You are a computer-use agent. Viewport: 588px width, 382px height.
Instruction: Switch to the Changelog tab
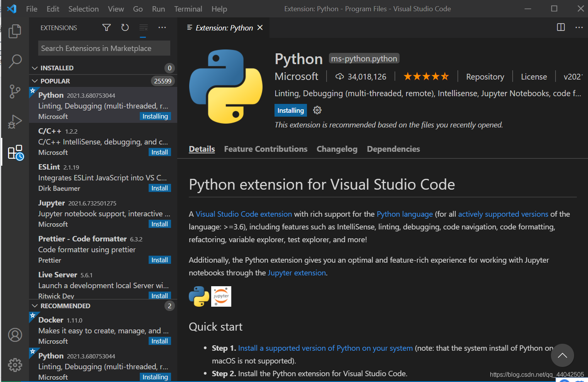click(337, 149)
